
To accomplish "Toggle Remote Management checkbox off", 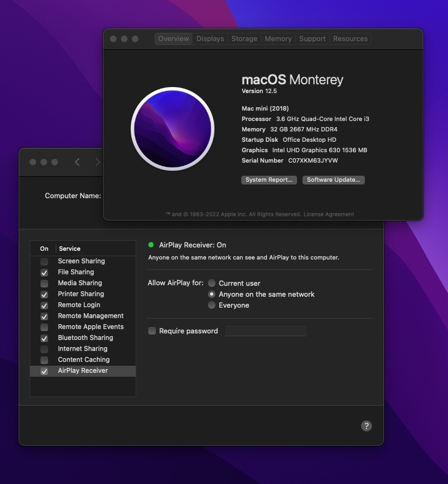I will click(44, 316).
